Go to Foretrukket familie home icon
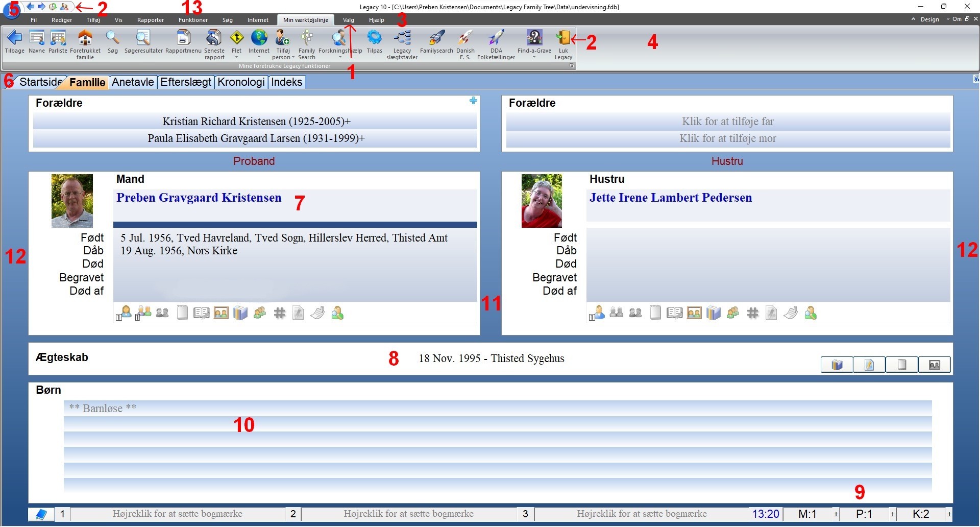Viewport: 980px width, 527px height. coord(85,38)
